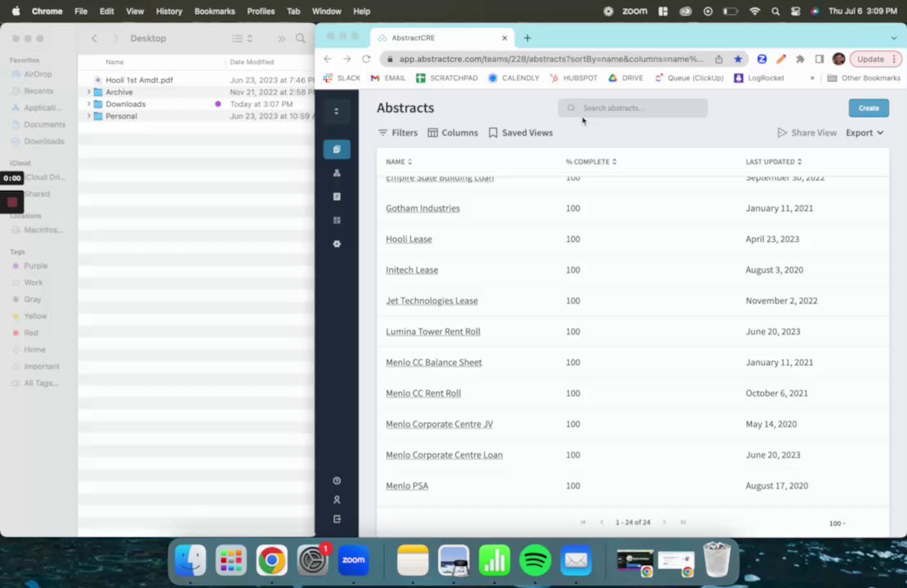Sort table by % COMPLETE column
Screen dimensions: 907x588
pyautogui.click(x=591, y=162)
